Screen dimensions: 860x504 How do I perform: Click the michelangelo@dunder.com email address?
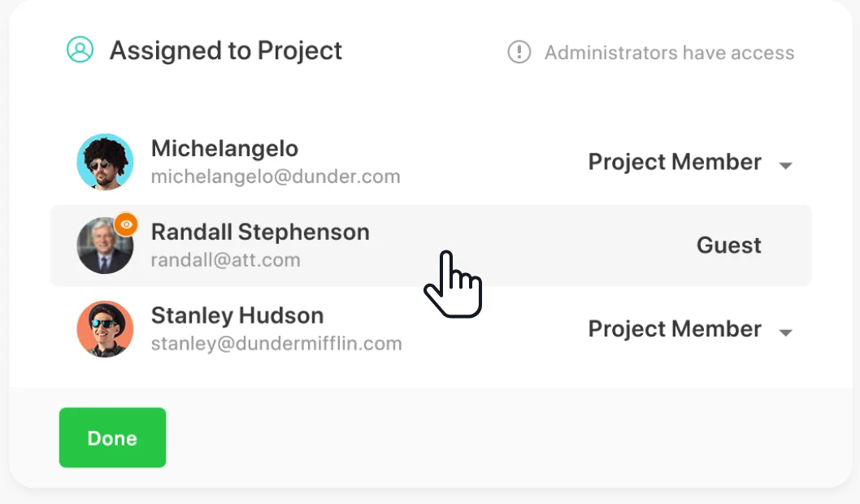(x=275, y=176)
